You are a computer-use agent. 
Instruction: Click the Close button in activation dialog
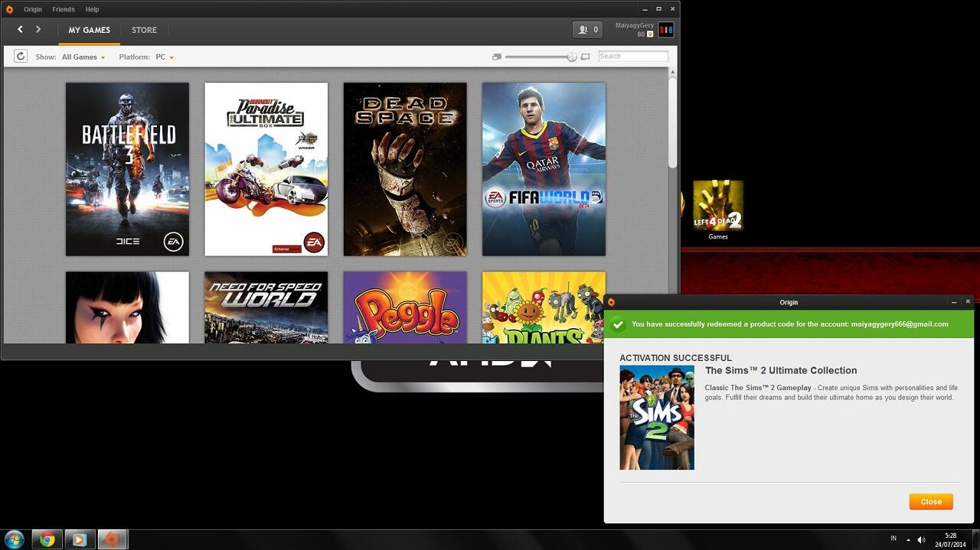[x=931, y=502]
